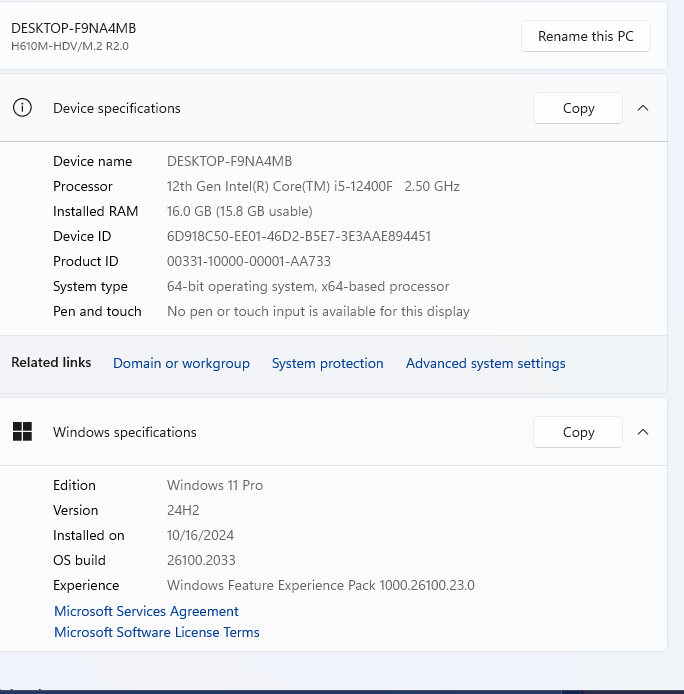
Task: Collapse the Device specifications section
Action: click(643, 108)
